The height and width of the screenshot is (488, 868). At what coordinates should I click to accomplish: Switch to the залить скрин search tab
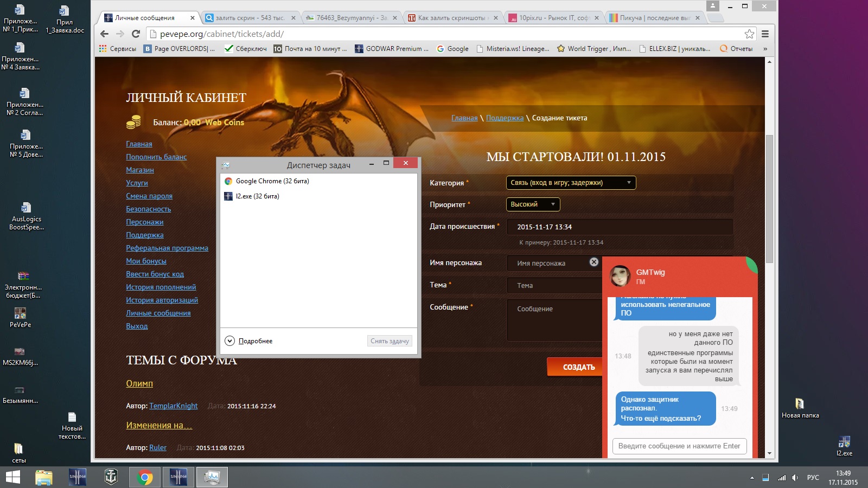250,18
